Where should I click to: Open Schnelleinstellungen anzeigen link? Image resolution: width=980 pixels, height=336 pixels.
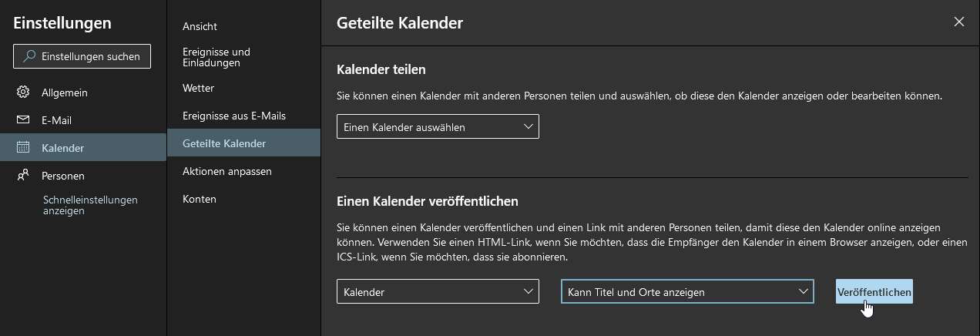click(90, 205)
